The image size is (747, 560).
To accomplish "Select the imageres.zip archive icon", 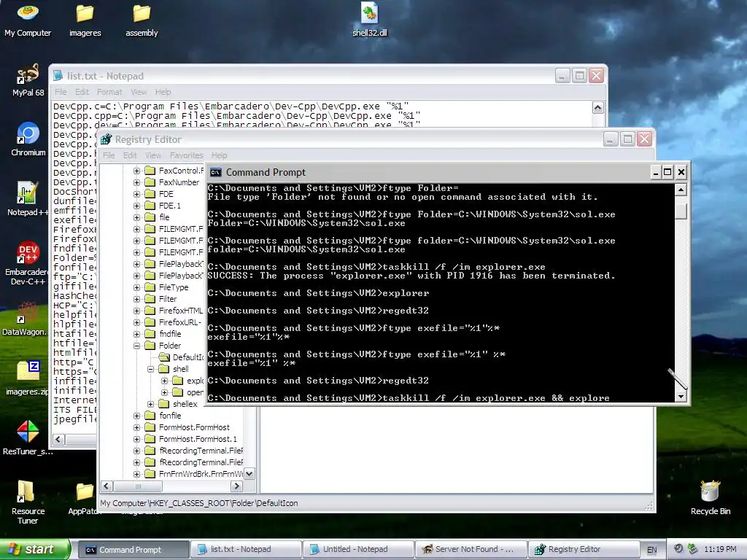I will [27, 378].
